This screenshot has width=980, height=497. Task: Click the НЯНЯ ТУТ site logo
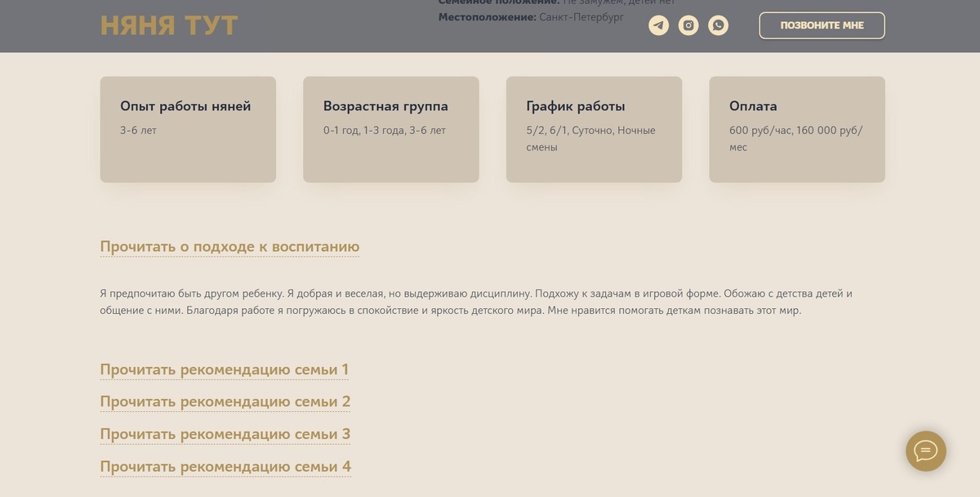pyautogui.click(x=167, y=25)
